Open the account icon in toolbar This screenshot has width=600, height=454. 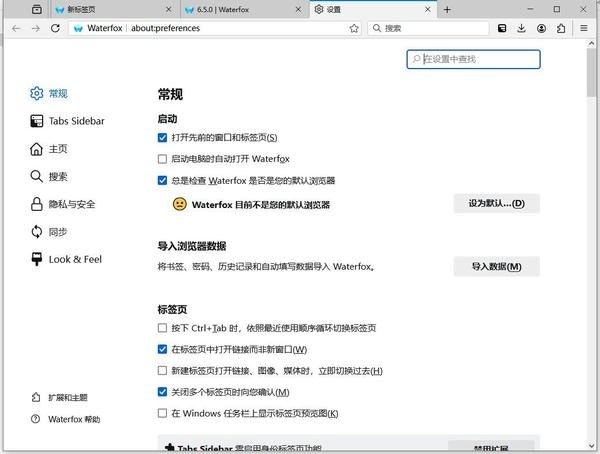coord(541,28)
